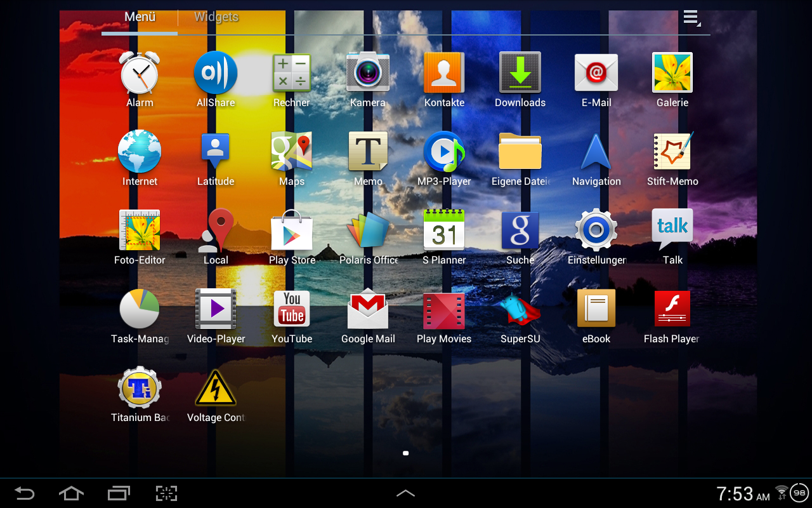Launch the MP3-Player app
The height and width of the screenshot is (508, 812).
(x=444, y=152)
